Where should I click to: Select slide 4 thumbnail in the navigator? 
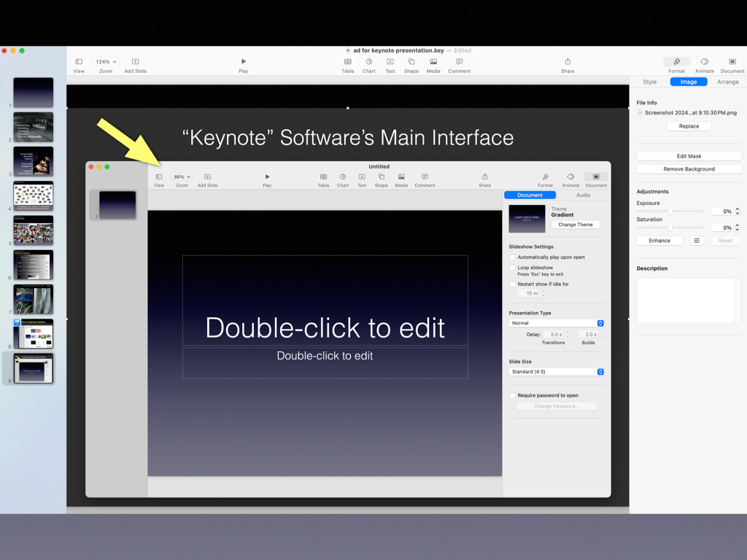click(x=34, y=195)
